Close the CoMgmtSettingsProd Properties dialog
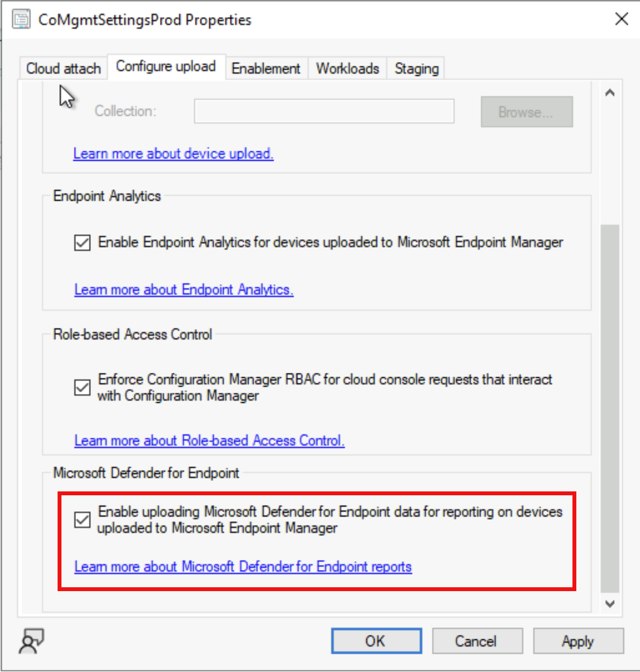 point(621,19)
